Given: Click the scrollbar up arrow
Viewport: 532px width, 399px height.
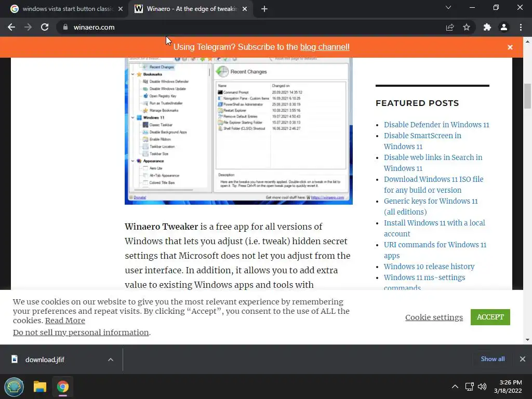Looking at the screenshot, I should tap(527, 41).
